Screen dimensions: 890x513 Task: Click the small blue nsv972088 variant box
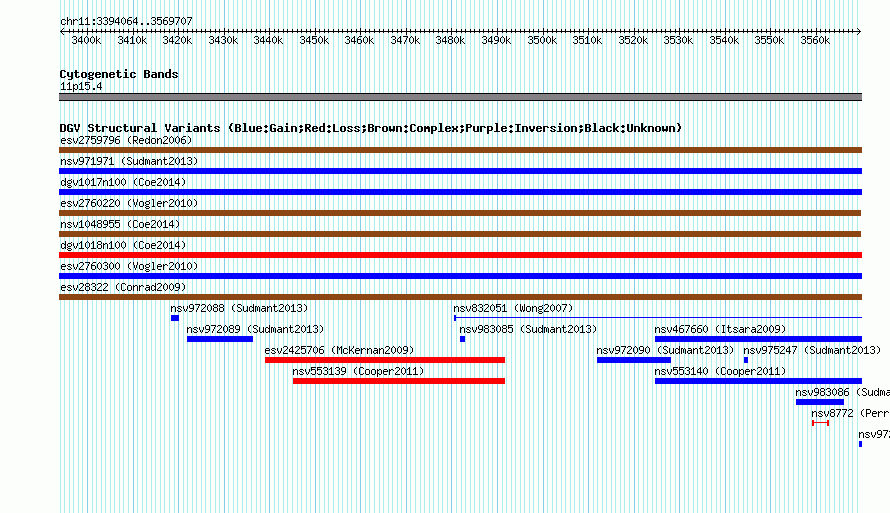[175, 318]
